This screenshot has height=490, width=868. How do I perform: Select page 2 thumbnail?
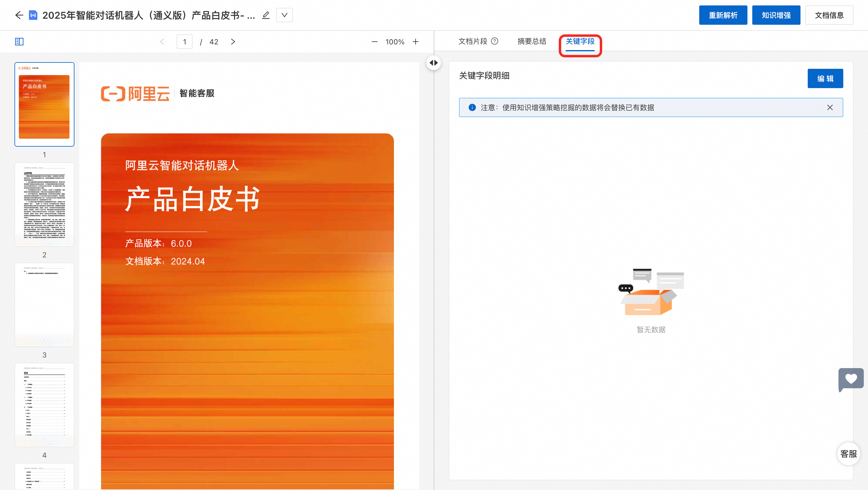[45, 205]
